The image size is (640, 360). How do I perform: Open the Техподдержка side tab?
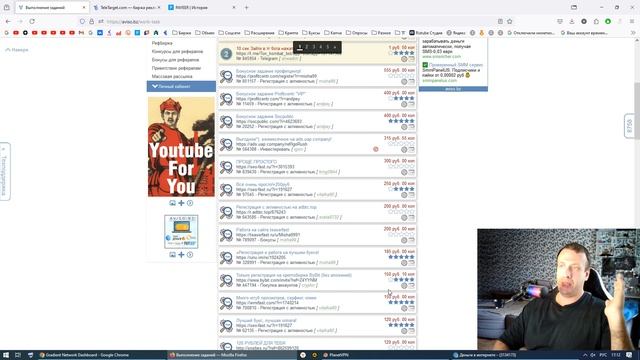pos(4,171)
